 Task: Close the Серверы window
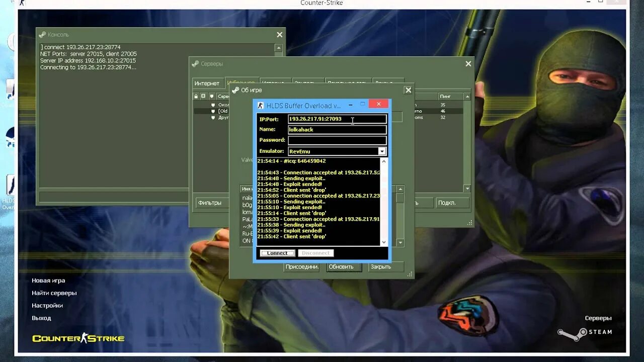pos(468,64)
